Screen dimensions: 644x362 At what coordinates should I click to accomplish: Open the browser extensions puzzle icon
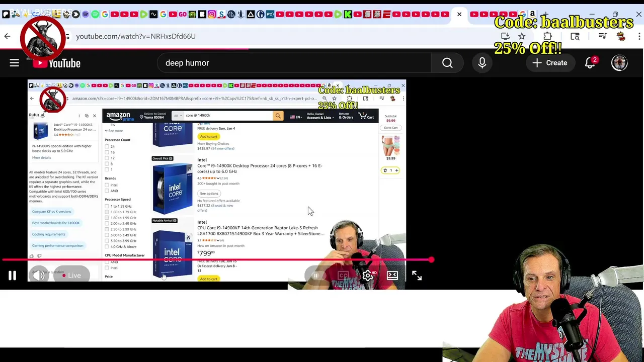(x=547, y=36)
